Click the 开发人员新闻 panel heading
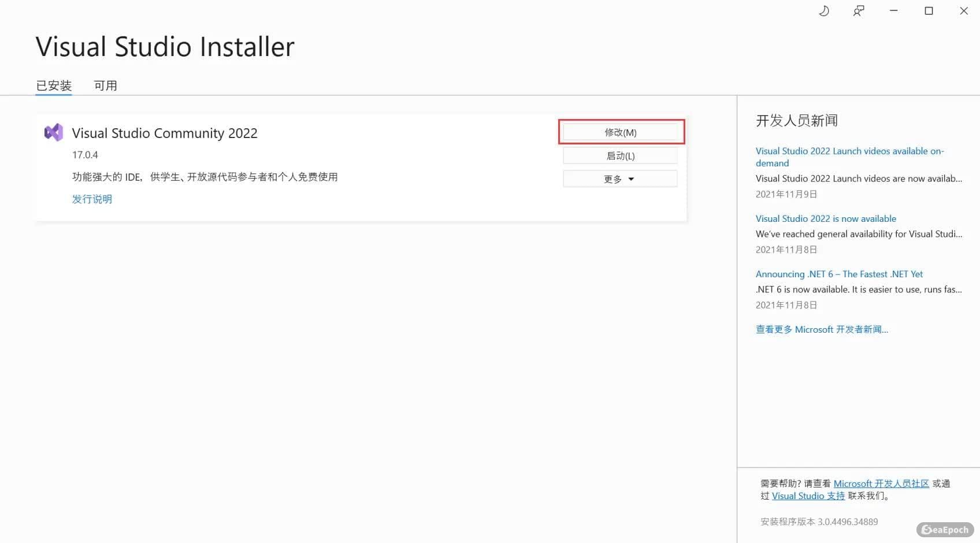The image size is (980, 543). click(796, 120)
